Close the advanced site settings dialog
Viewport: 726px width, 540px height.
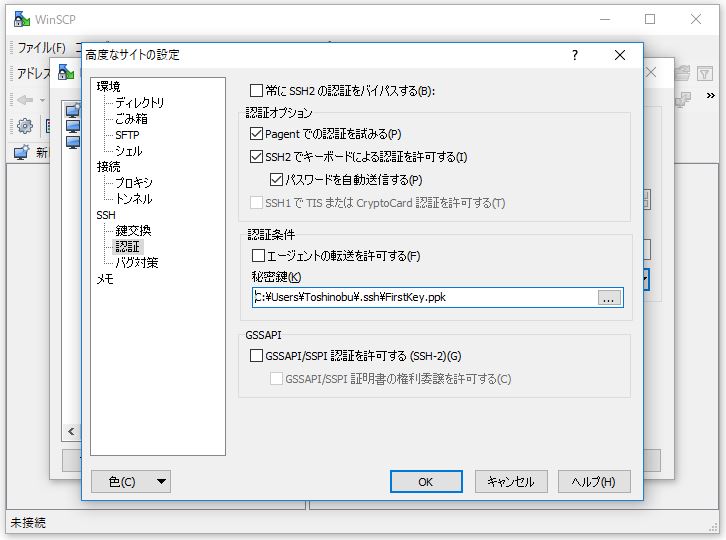pyautogui.click(x=620, y=55)
